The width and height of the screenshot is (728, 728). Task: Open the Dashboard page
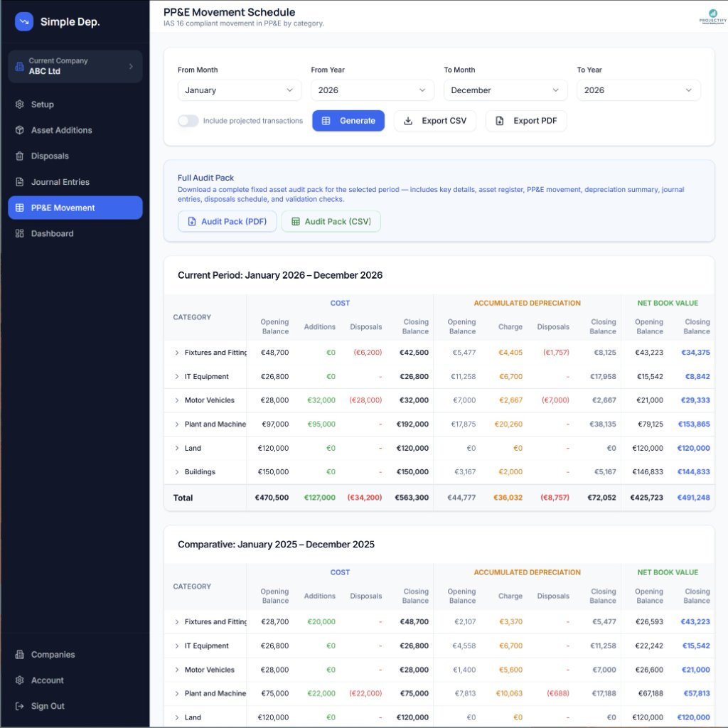point(75,233)
